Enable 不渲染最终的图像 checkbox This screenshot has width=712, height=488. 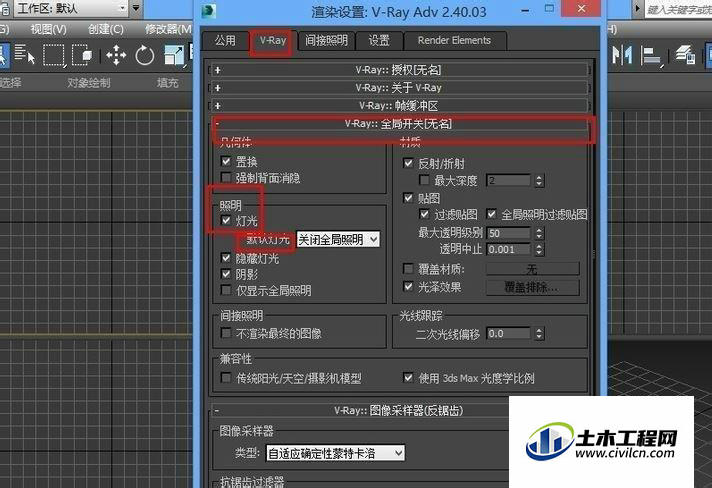[226, 333]
